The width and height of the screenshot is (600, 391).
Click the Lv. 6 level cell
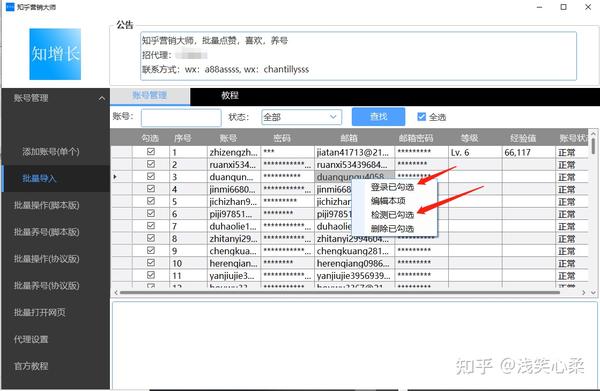475,152
